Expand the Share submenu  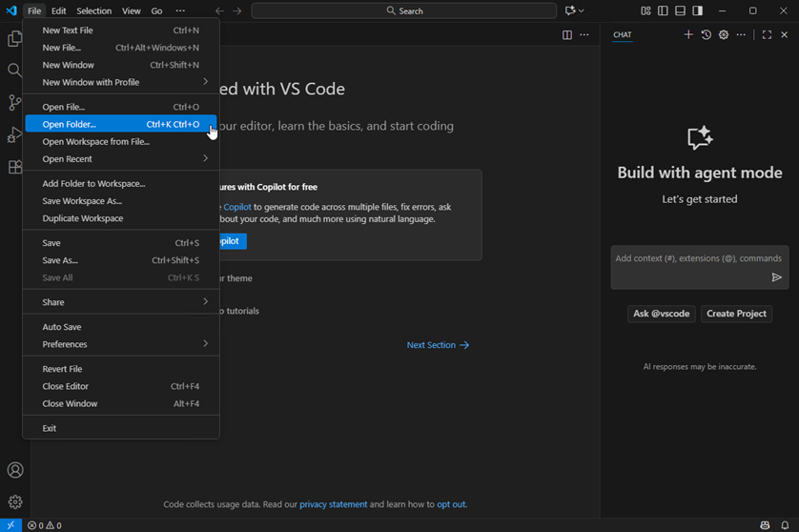(x=121, y=302)
